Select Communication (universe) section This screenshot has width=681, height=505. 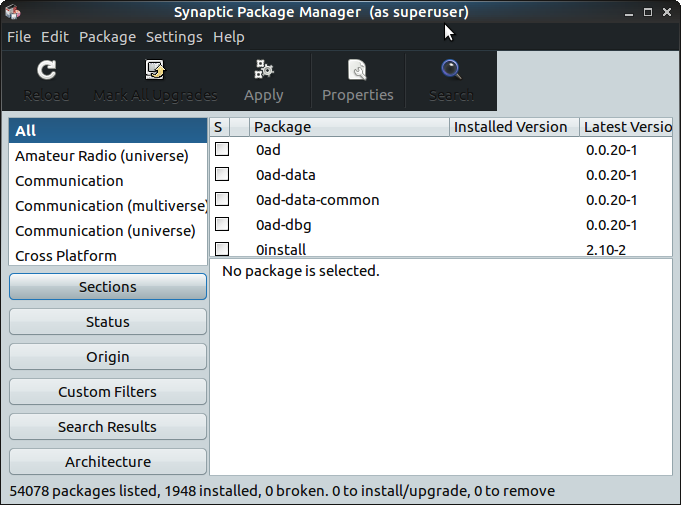pyautogui.click(x=108, y=231)
